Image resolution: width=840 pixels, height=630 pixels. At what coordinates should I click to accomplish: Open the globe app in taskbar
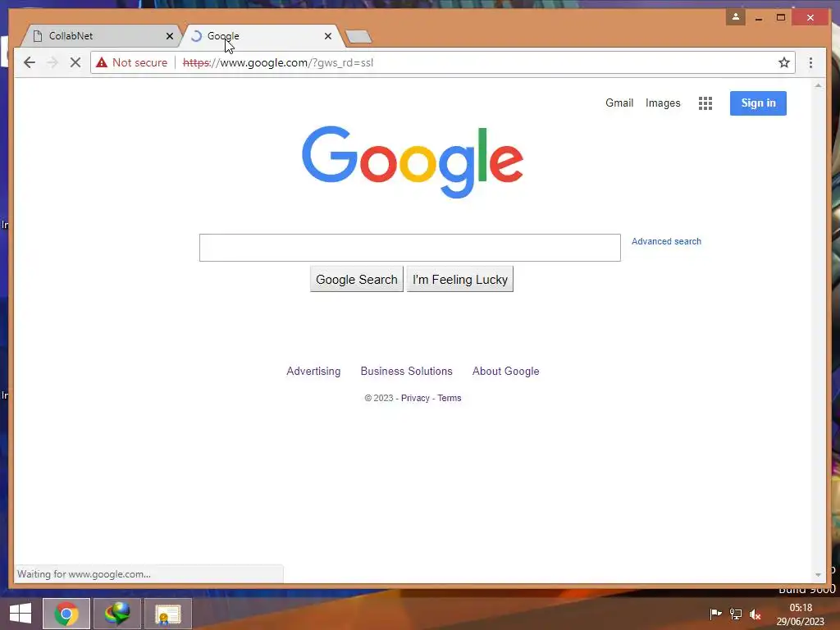117,614
